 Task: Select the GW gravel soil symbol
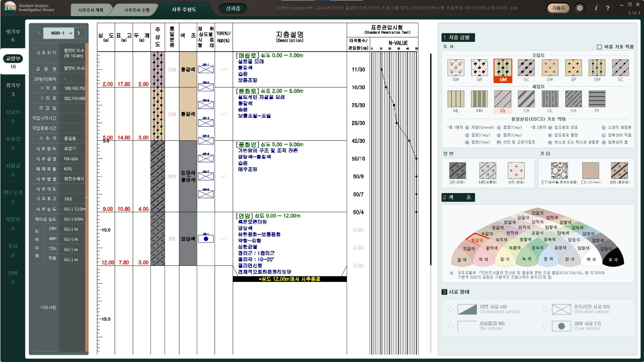click(x=456, y=68)
